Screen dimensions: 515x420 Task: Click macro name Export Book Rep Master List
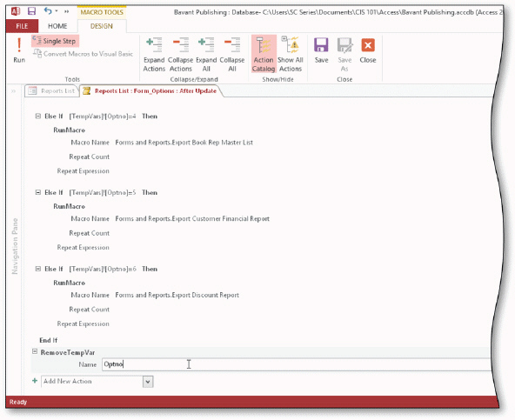184,143
